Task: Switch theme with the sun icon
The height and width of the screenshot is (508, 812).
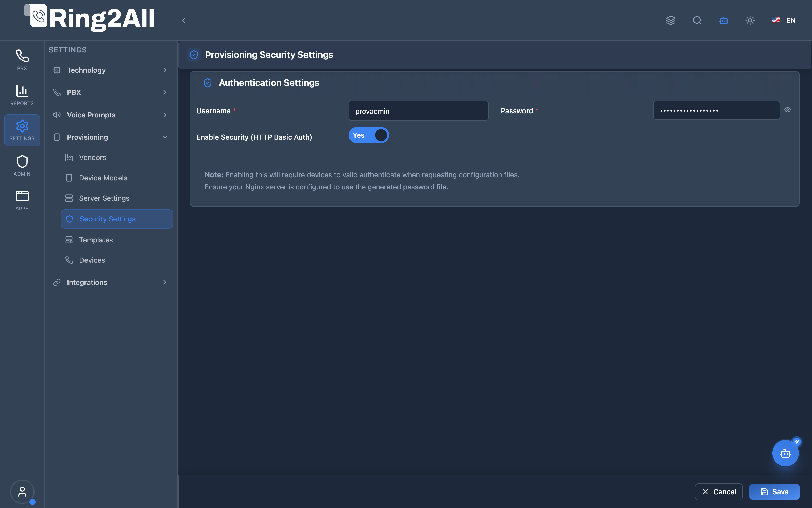Action: [750, 20]
